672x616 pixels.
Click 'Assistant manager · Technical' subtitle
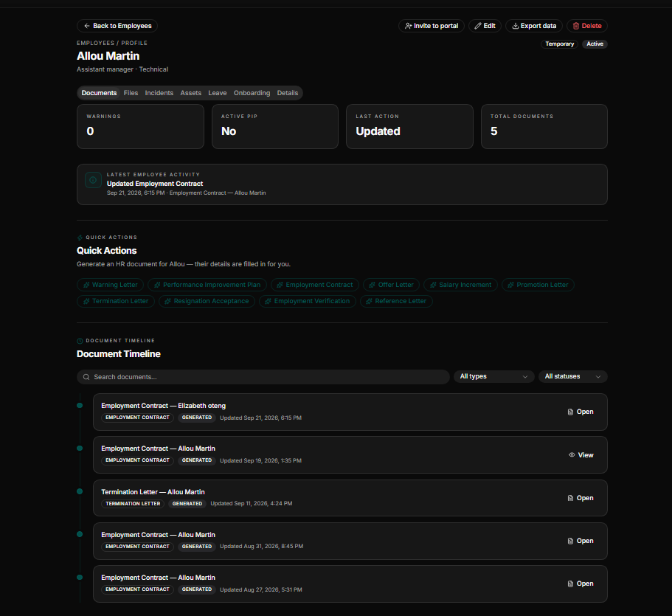click(122, 69)
